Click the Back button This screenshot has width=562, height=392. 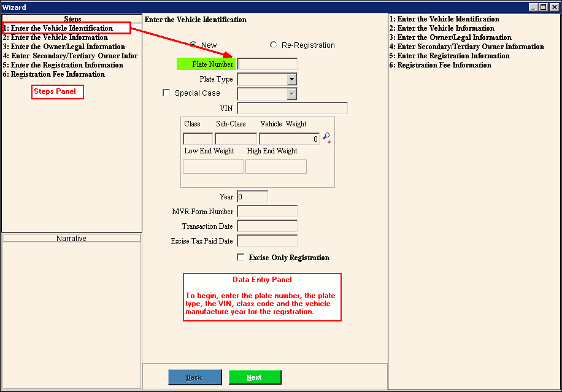click(x=195, y=377)
